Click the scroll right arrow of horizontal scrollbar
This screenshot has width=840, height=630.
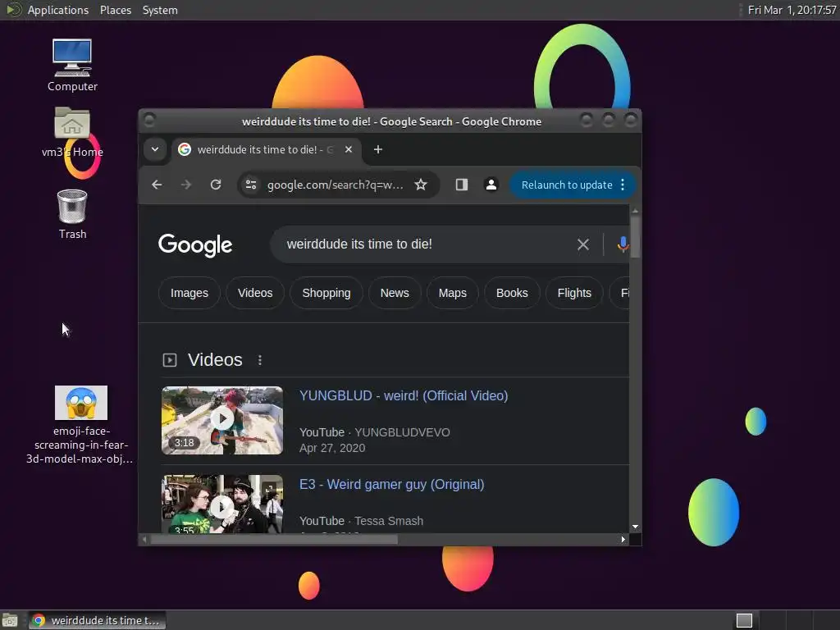pyautogui.click(x=623, y=540)
